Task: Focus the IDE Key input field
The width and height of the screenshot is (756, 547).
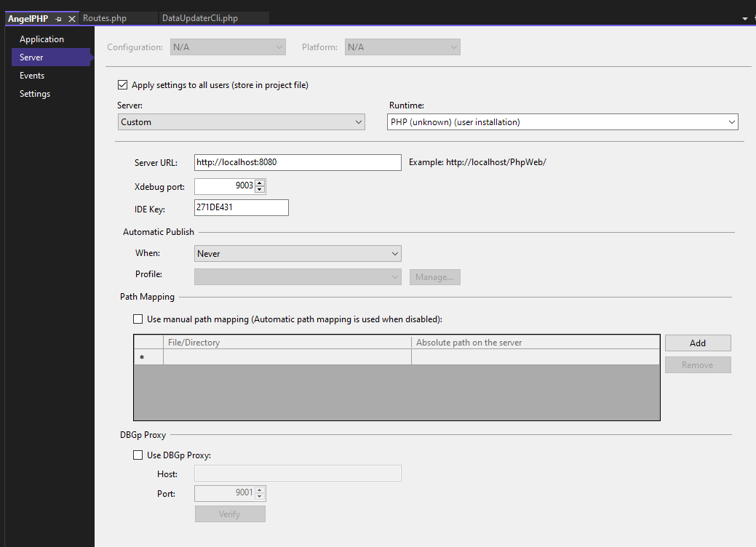Action: 242,208
